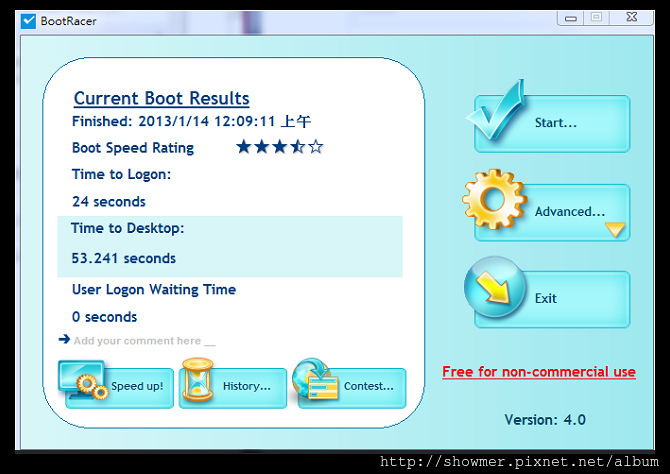
Task: Click the Boot Speed Rating label
Action: click(x=133, y=148)
